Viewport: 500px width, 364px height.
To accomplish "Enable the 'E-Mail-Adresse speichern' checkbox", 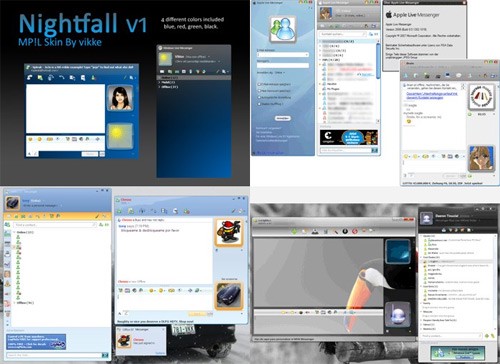I will tap(259, 84).
